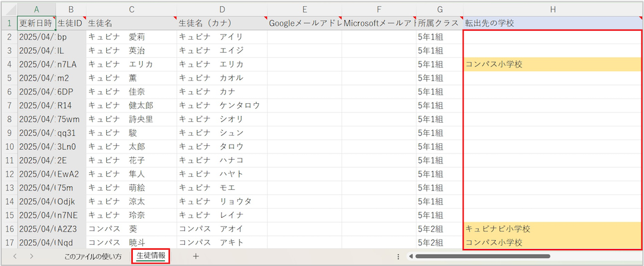Select the コンパス小学校 cell in row 17
The image size is (644, 266).
pos(552,242)
